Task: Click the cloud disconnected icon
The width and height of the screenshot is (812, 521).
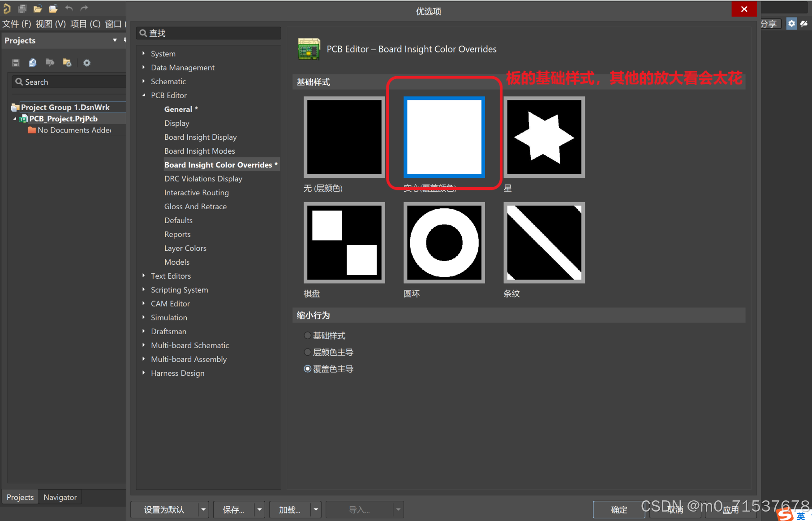Action: coord(804,24)
